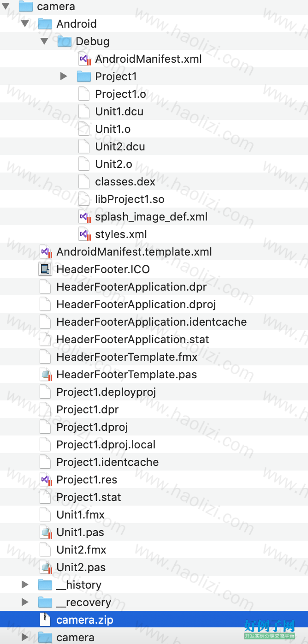Click the Unit2.o file icon
The height and width of the screenshot is (644, 308).
coord(83,164)
